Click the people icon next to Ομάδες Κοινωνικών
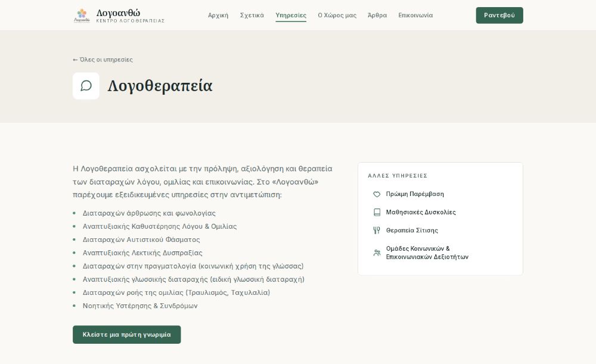Viewport: 596px width, 364px height. pyautogui.click(x=377, y=253)
